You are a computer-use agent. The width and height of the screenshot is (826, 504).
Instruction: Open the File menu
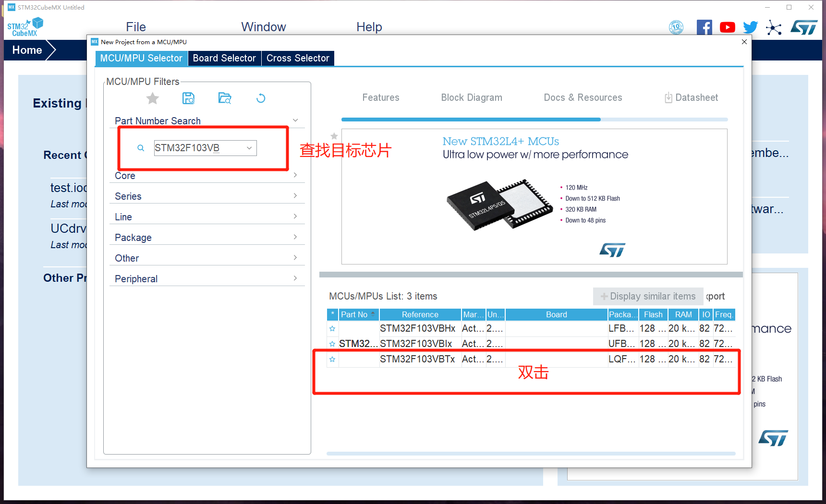click(136, 27)
